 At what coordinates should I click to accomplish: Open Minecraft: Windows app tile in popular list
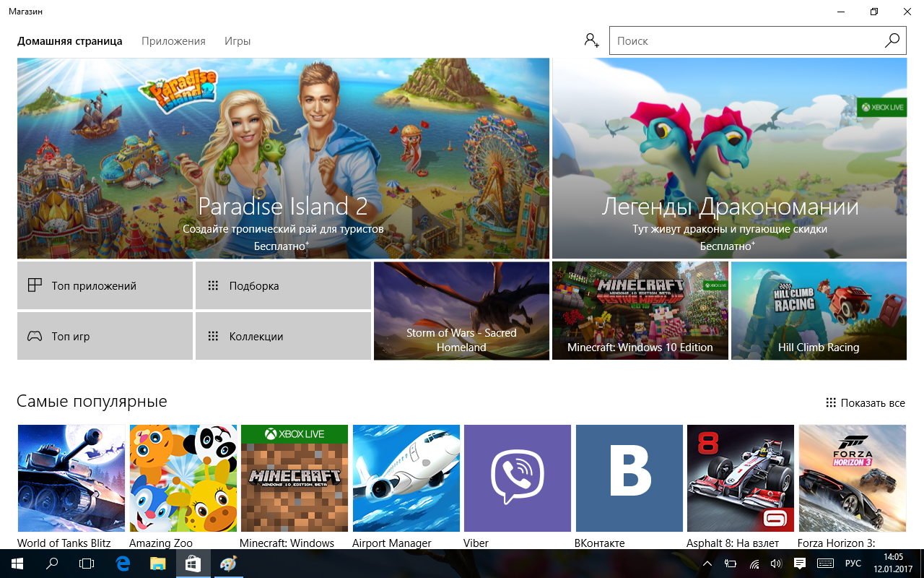pyautogui.click(x=295, y=487)
